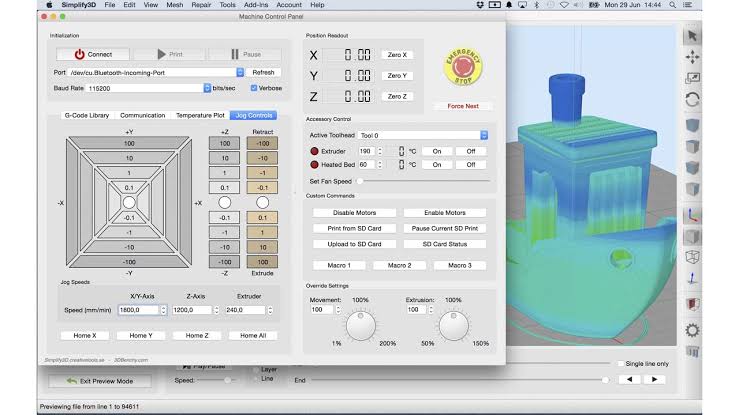
Task: Click the notification bell in menu bar
Action: 509,5
